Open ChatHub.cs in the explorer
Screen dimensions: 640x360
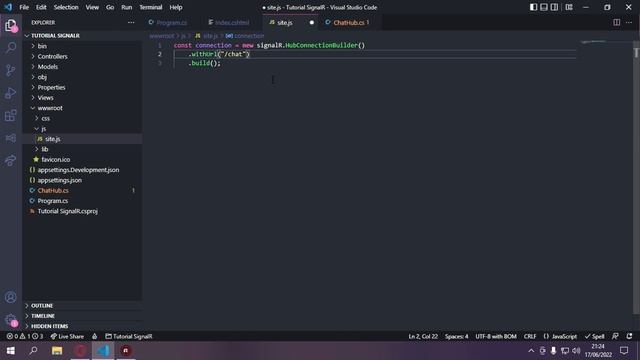click(x=82, y=191)
